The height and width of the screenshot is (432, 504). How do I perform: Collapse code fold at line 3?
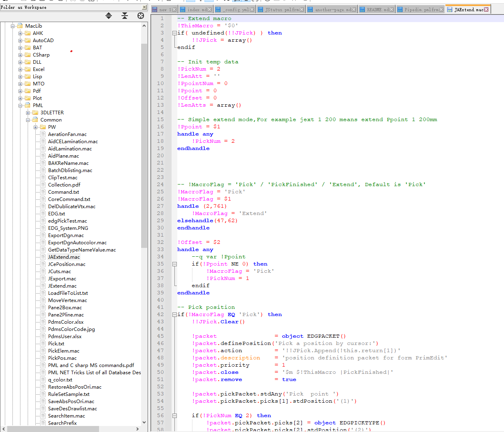174,33
